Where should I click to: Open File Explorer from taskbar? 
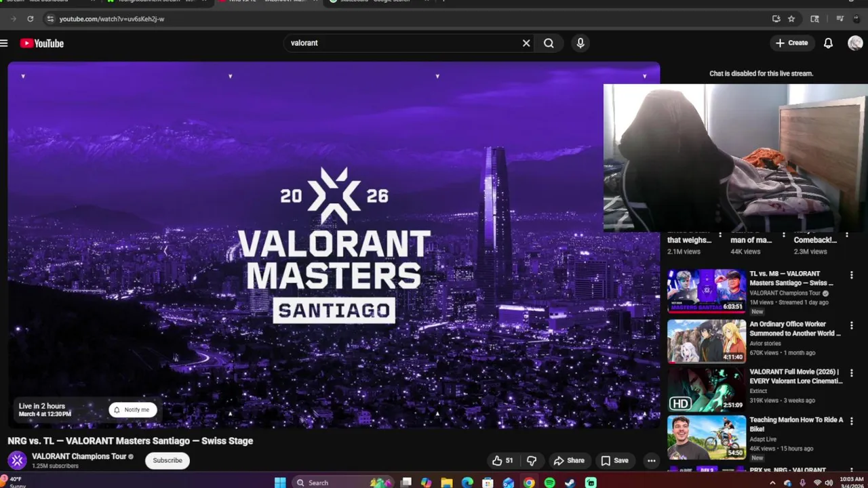point(447,483)
